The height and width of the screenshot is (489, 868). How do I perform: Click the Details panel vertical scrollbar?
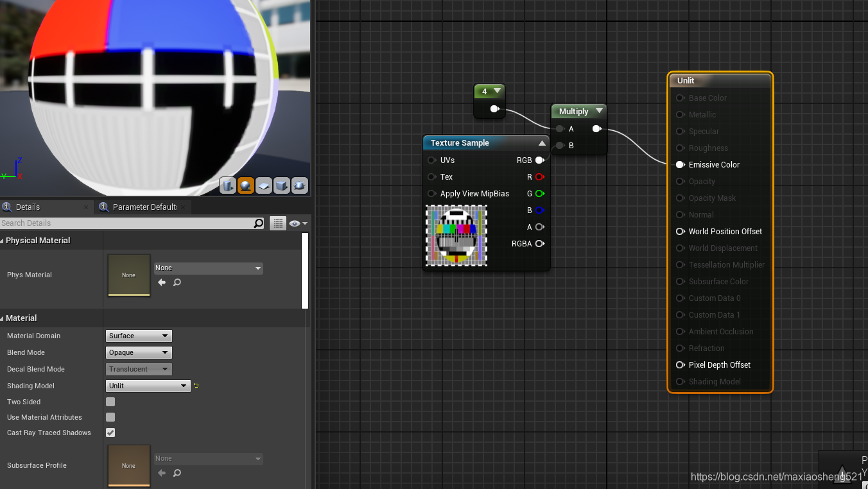[305, 270]
